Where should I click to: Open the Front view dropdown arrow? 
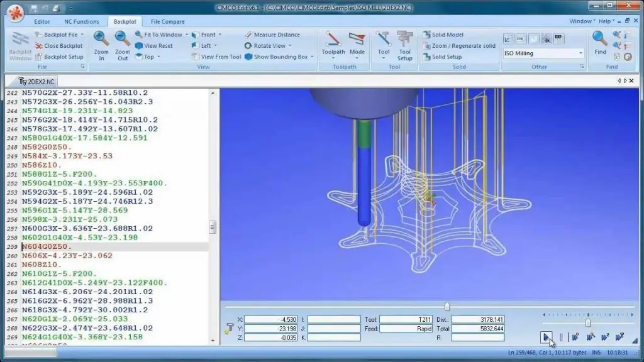(x=220, y=35)
